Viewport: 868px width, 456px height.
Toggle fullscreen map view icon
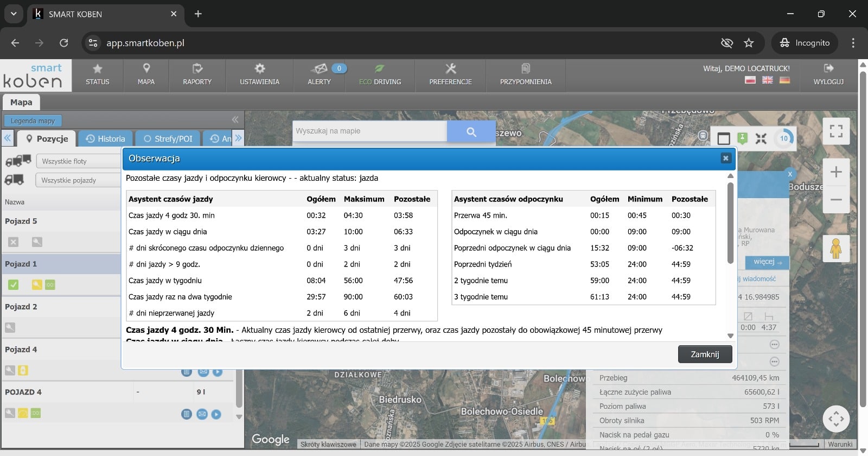point(836,131)
